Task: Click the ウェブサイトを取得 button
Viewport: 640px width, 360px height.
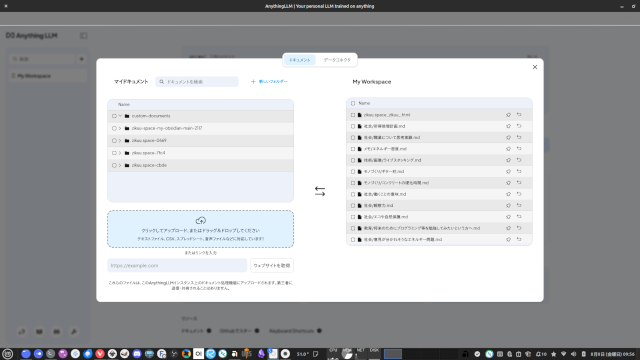Action: [x=272, y=265]
